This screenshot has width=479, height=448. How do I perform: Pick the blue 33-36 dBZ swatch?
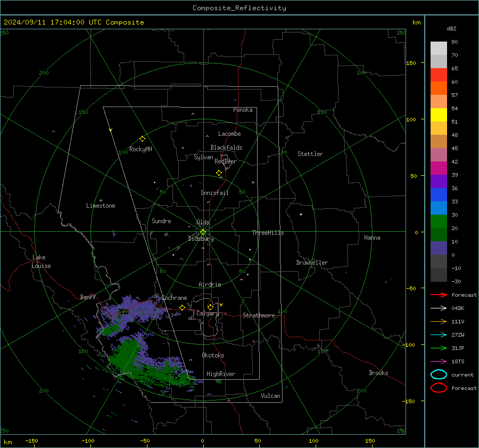click(439, 194)
